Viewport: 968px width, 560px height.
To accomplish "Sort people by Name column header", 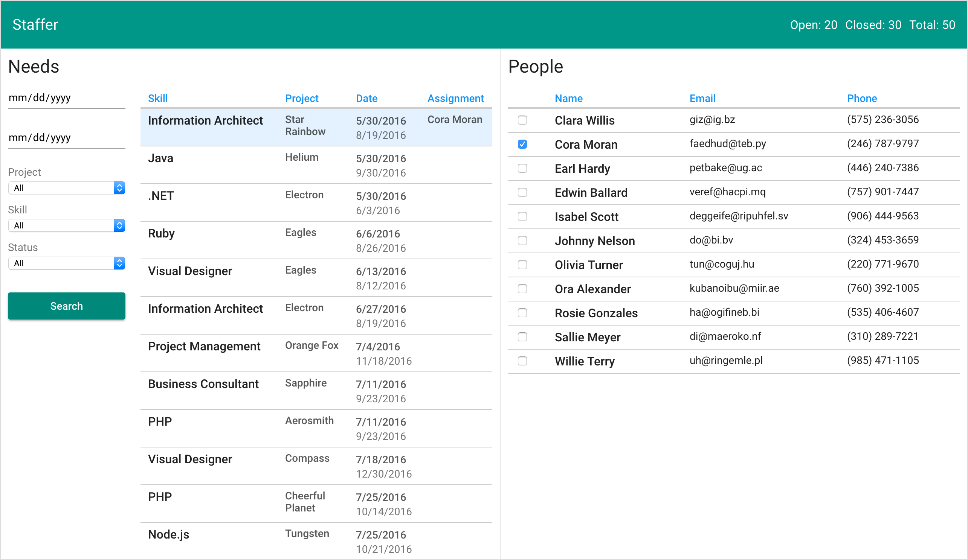I will click(x=568, y=98).
